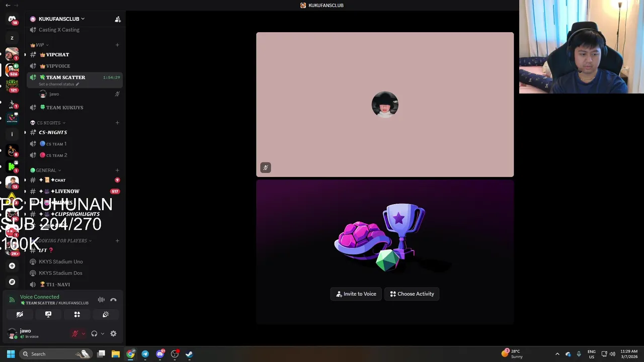644x362 pixels.
Task: Open KKYS Stadium Uno stage channel
Action: click(74, 262)
